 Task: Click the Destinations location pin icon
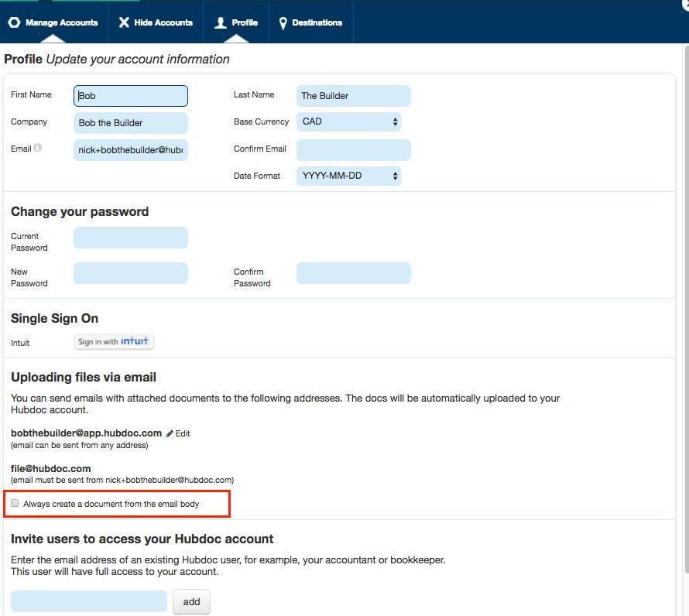click(283, 22)
